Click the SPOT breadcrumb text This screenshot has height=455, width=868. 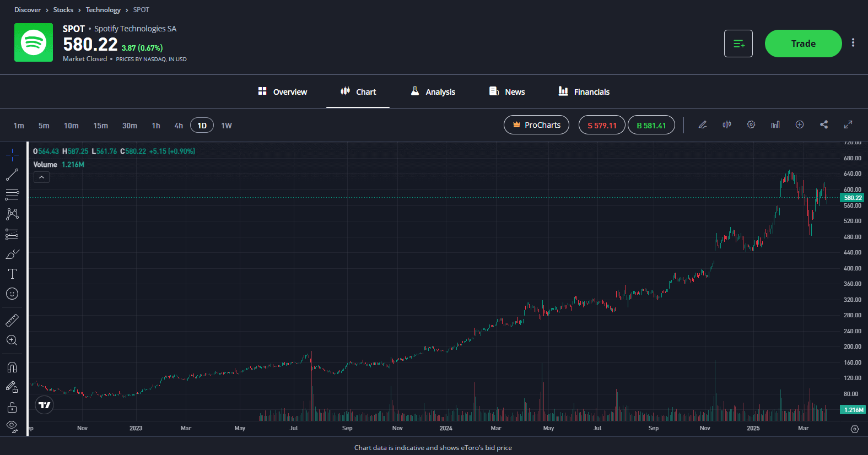141,10
